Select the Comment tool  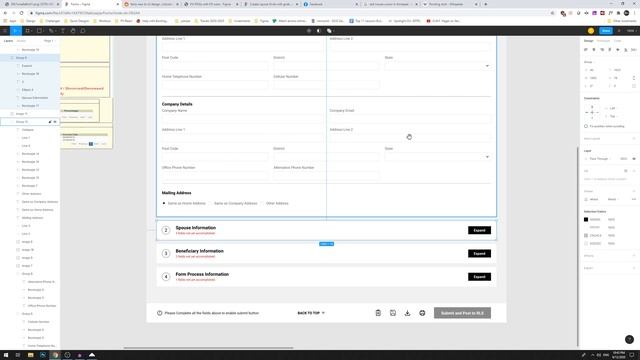82,31
